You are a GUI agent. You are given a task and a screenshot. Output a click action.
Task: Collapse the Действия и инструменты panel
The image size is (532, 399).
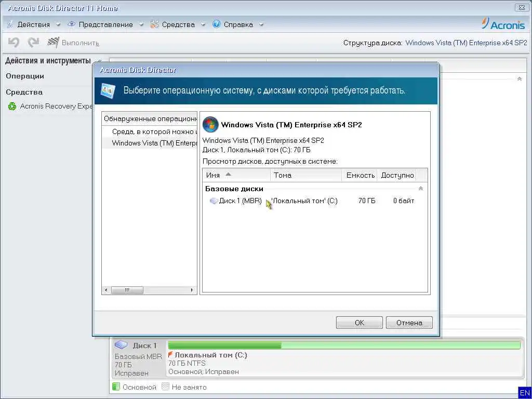click(99, 61)
